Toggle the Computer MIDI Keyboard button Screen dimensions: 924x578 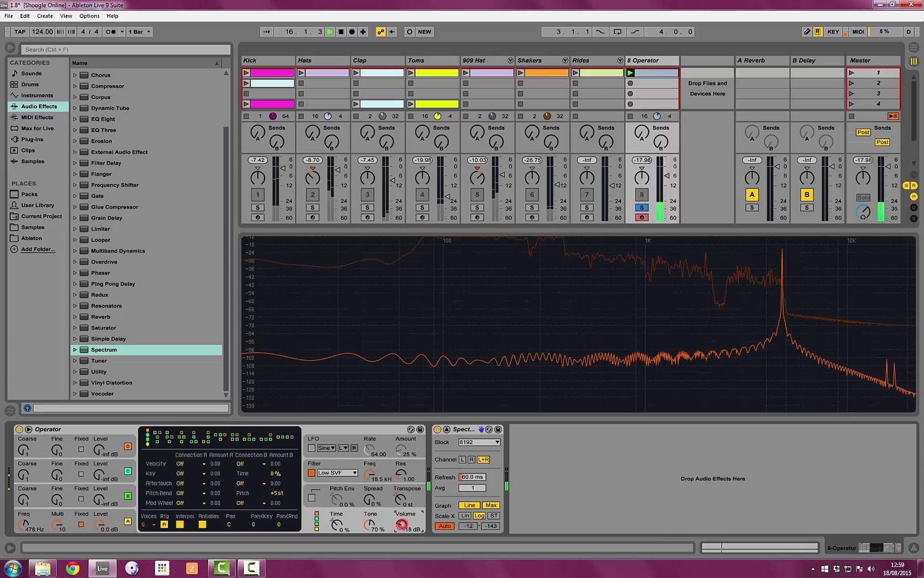(x=818, y=32)
